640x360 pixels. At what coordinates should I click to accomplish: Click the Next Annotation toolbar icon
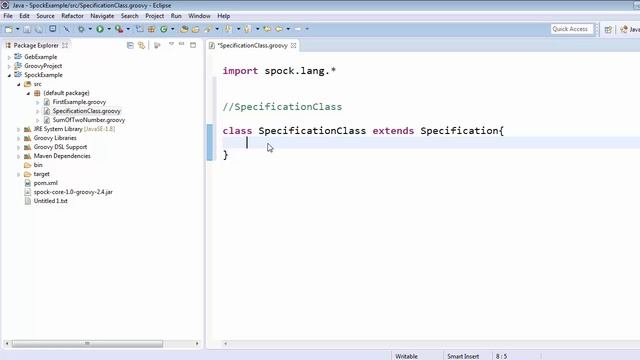(x=228, y=29)
